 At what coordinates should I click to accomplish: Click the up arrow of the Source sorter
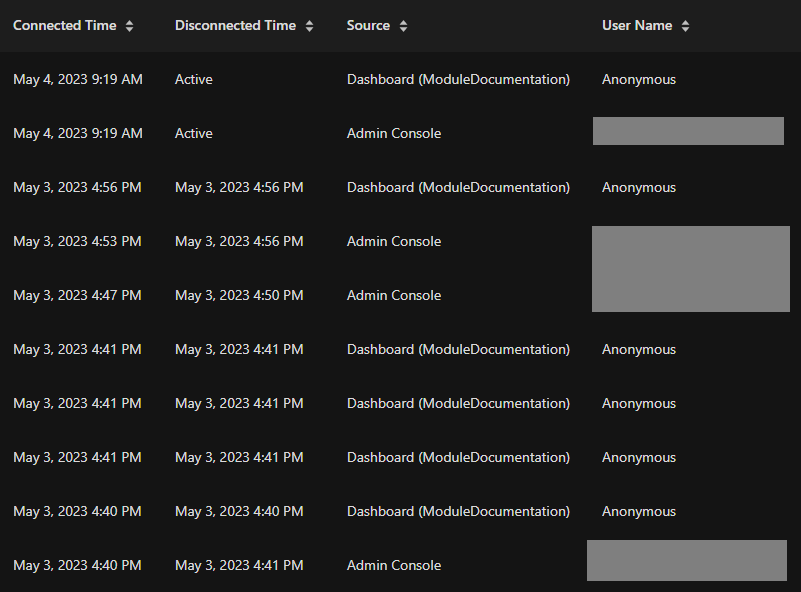click(403, 21)
